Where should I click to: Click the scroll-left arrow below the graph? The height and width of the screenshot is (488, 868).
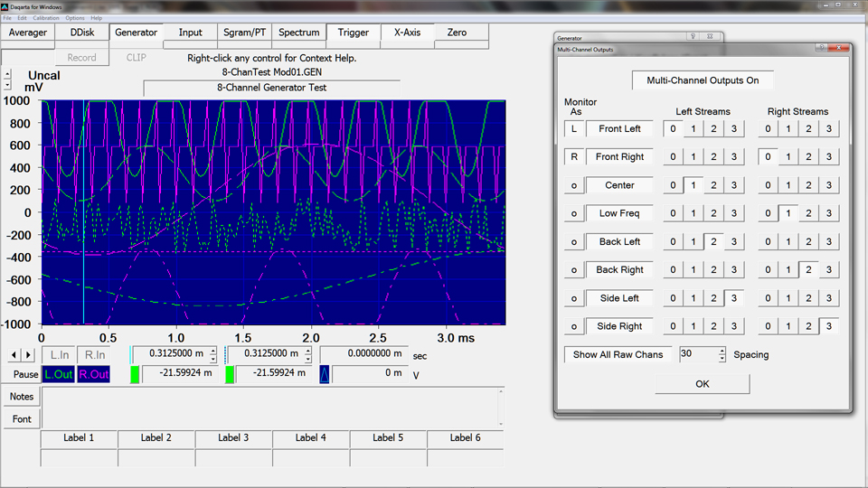tap(14, 354)
